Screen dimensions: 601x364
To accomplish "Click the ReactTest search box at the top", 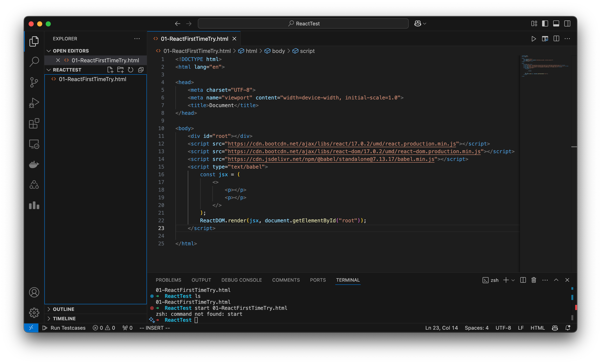I will [x=303, y=23].
